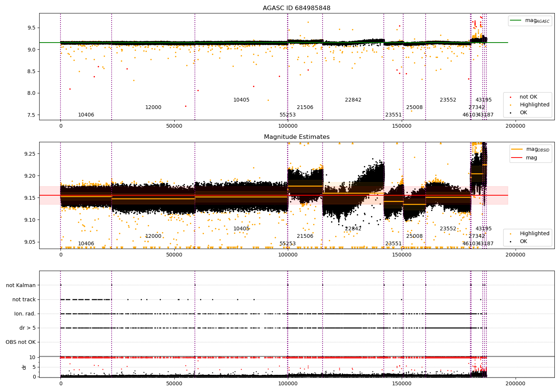Click the 'not track' axis label

24,300
